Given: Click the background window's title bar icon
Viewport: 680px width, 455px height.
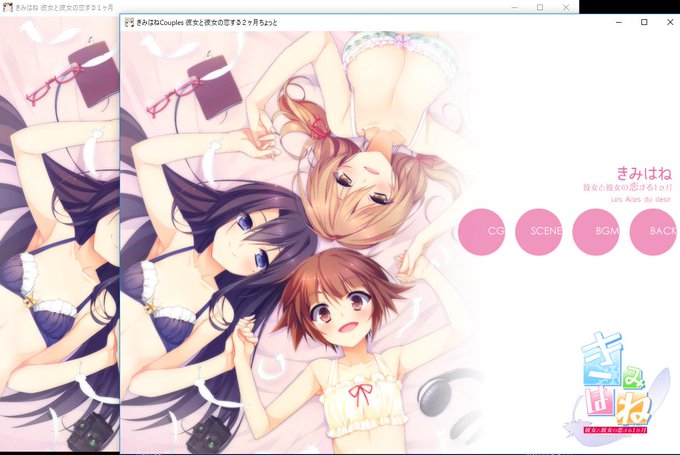Looking at the screenshot, I should click(7, 7).
